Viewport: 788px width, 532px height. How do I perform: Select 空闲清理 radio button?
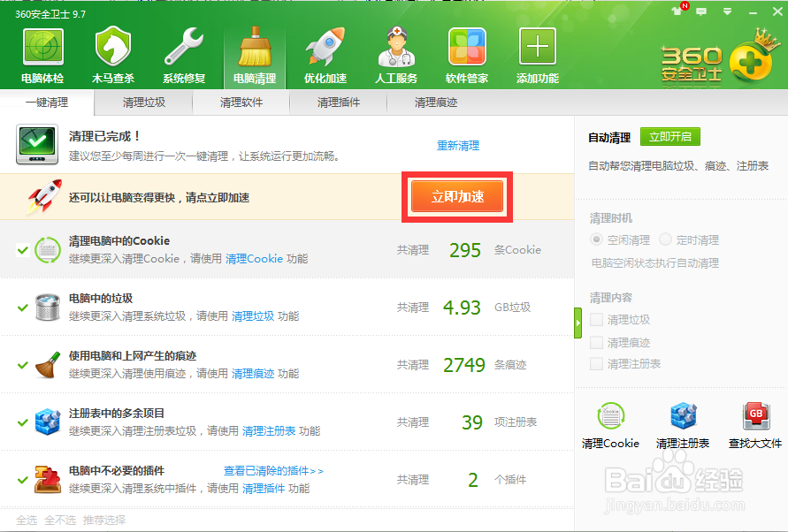(597, 239)
